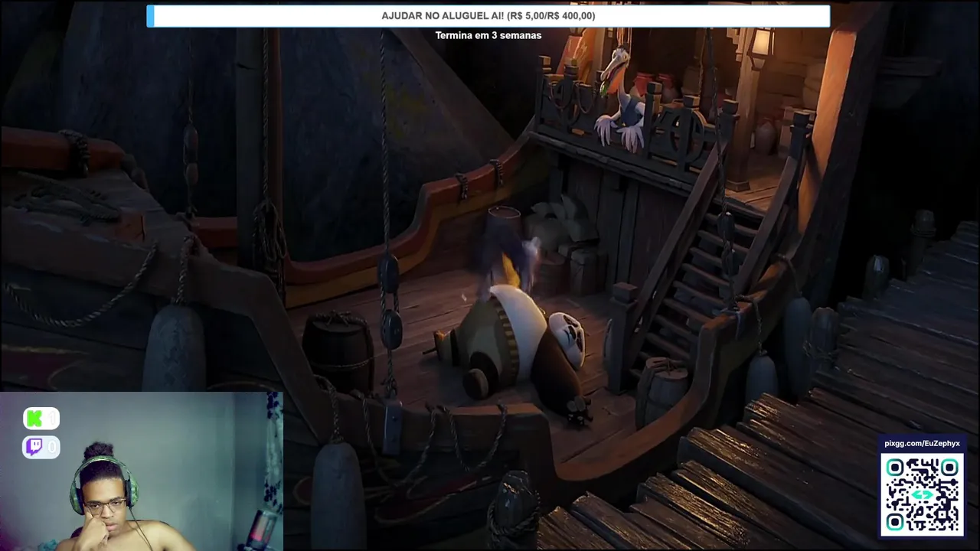Click the "Termina em 3 semanas" text
The height and width of the screenshot is (551, 980).
(488, 35)
